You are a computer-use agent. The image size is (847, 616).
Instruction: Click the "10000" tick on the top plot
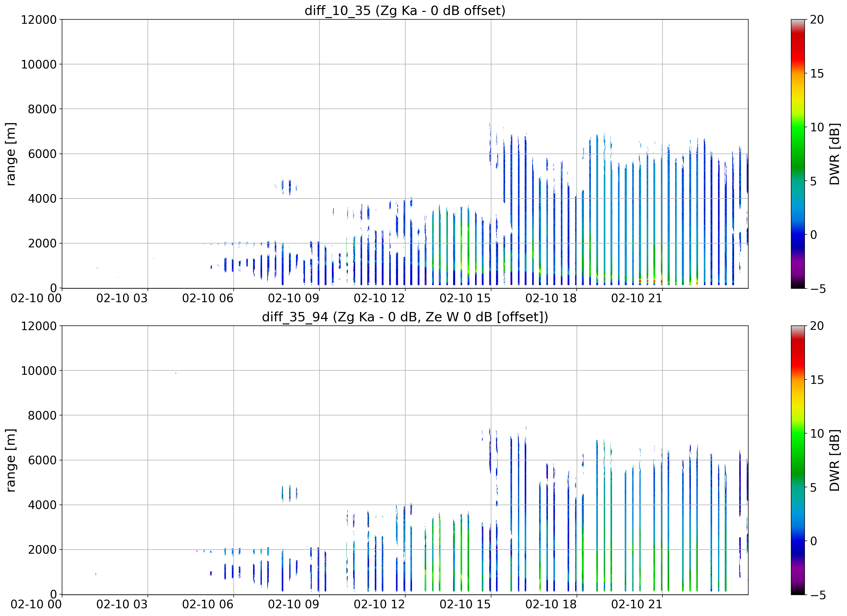[39, 64]
